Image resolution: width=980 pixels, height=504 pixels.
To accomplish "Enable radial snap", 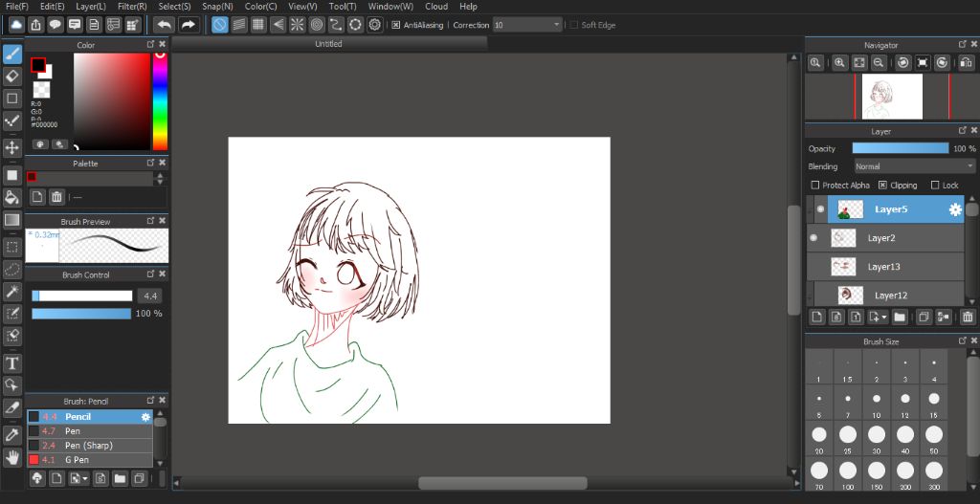I will click(x=298, y=25).
